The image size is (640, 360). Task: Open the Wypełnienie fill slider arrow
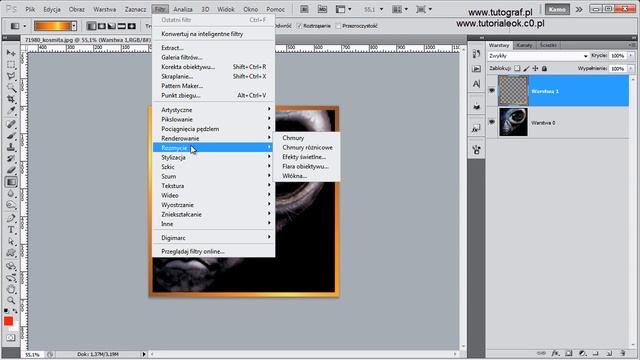(631, 69)
